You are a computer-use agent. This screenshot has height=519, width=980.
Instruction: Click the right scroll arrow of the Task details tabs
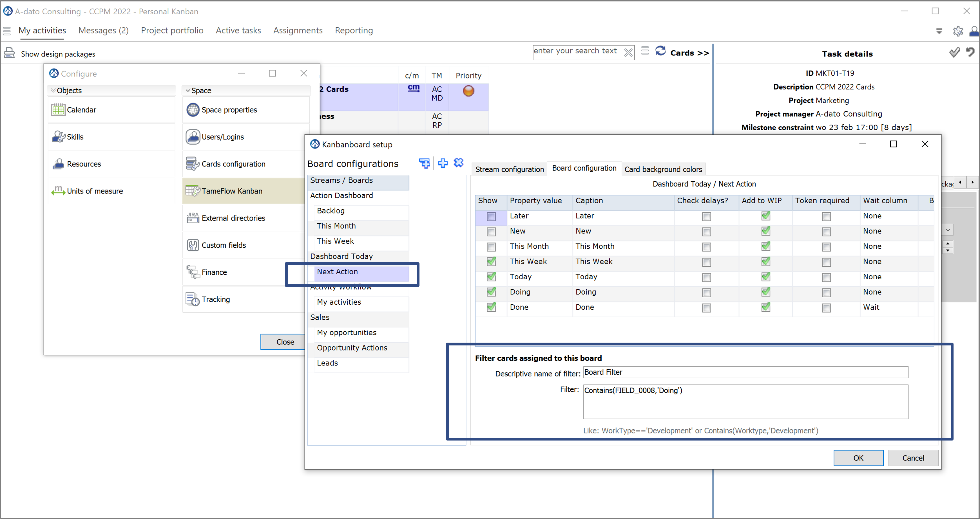[972, 182]
